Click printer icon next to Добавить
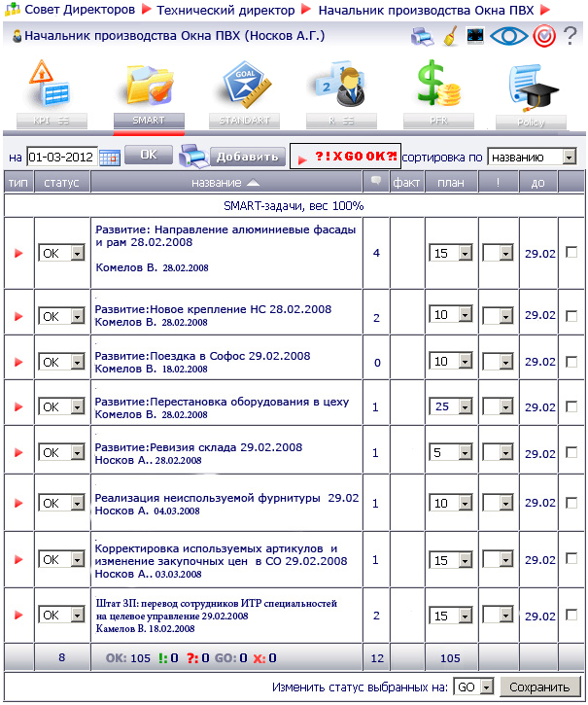The width and height of the screenshot is (588, 705). (192, 156)
